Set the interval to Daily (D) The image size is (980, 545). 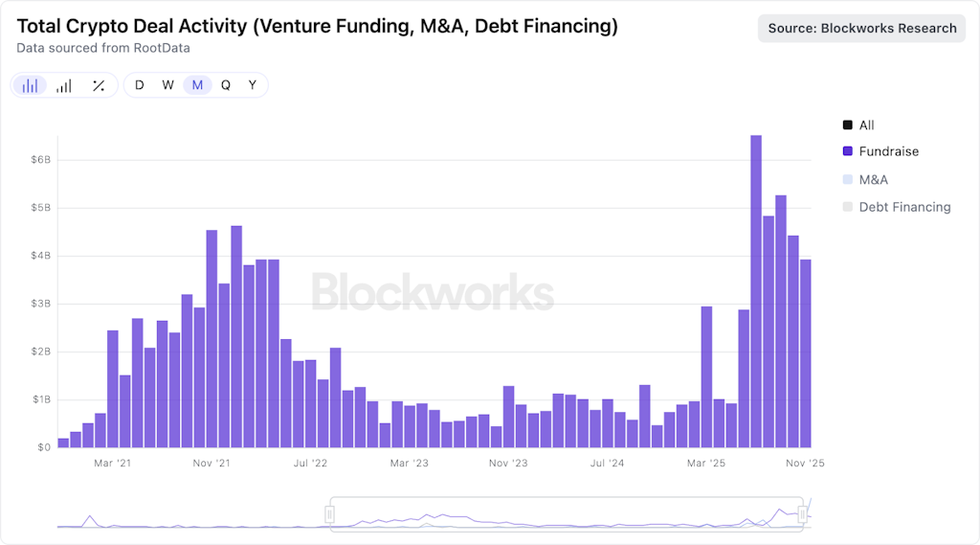(x=140, y=85)
